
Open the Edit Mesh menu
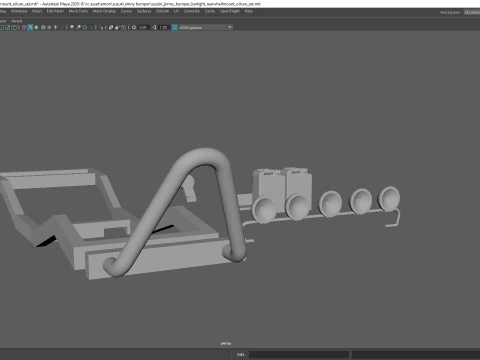click(x=55, y=11)
